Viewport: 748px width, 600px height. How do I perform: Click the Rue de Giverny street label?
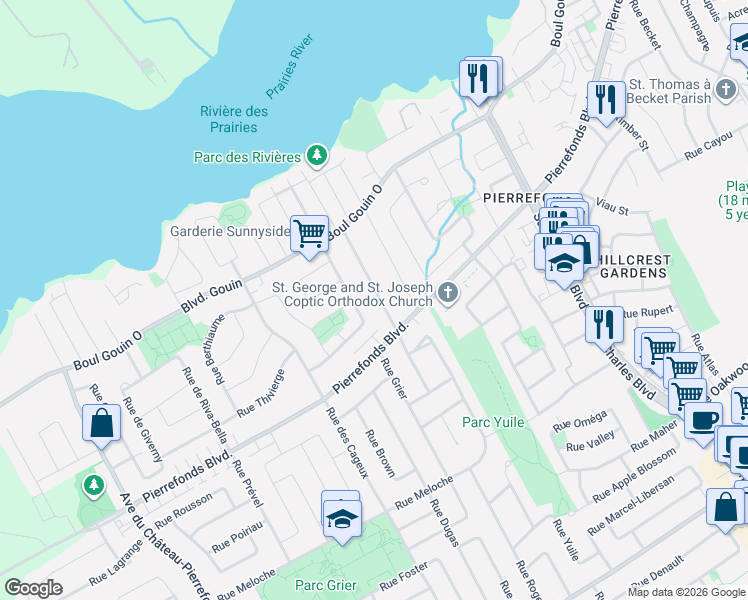142,429
